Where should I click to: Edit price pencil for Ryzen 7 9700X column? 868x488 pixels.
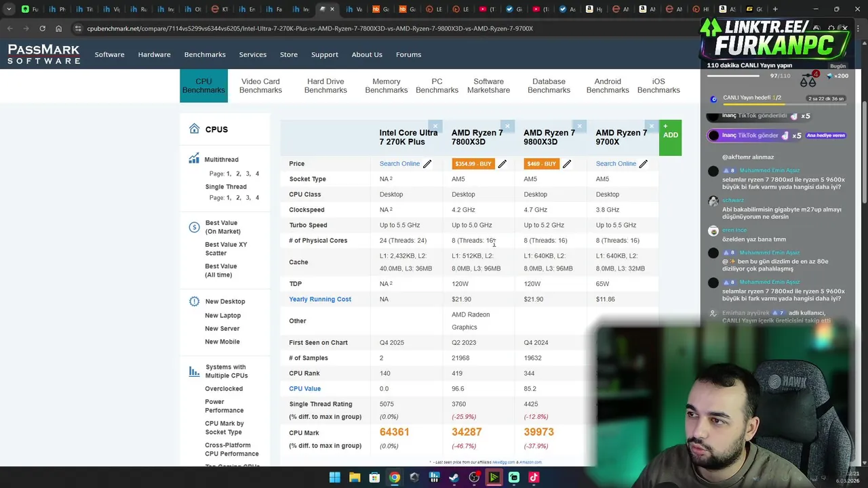643,163
